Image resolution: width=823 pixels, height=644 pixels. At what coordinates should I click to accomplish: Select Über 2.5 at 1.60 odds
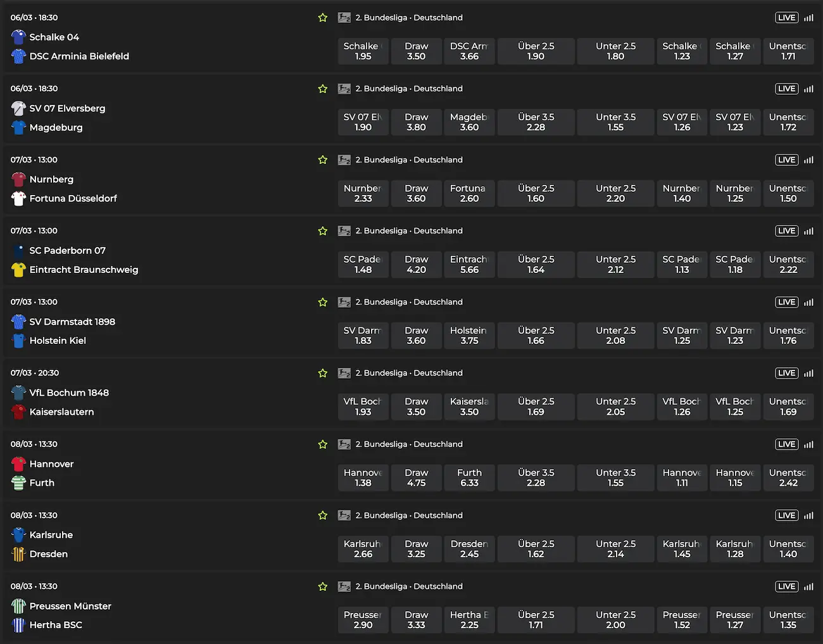536,193
